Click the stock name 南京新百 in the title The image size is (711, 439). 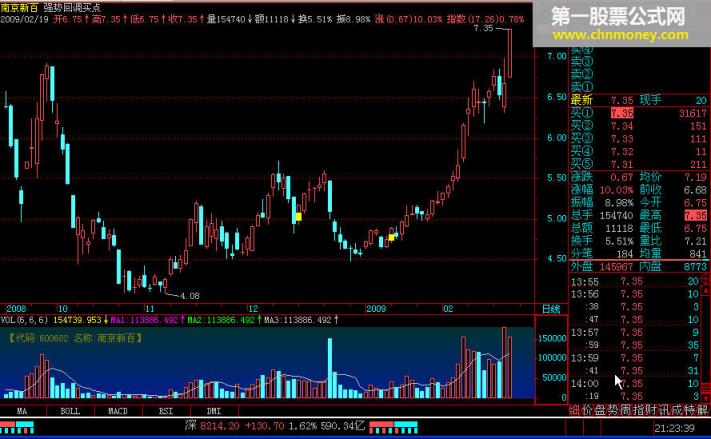pyautogui.click(x=19, y=8)
